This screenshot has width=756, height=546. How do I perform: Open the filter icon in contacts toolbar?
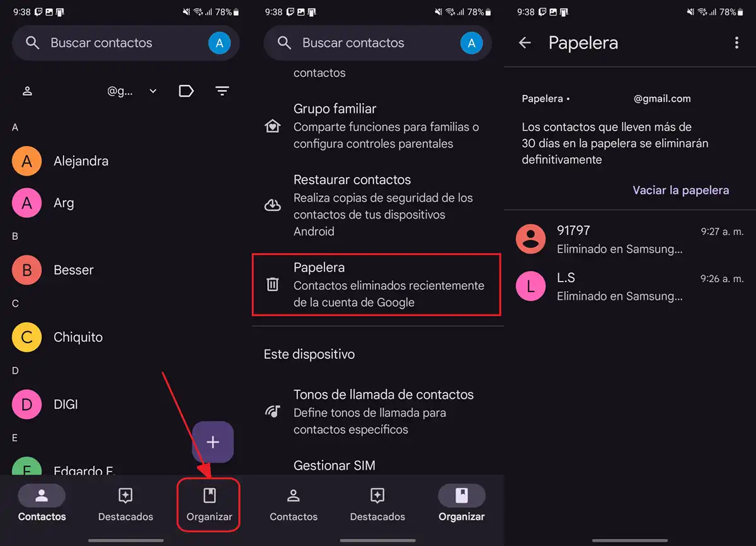pyautogui.click(x=222, y=91)
